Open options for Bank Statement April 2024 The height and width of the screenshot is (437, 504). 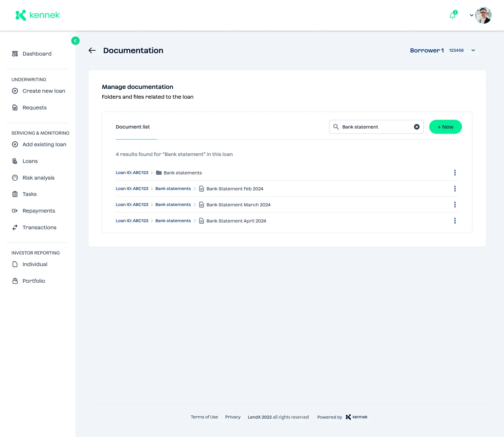455,221
